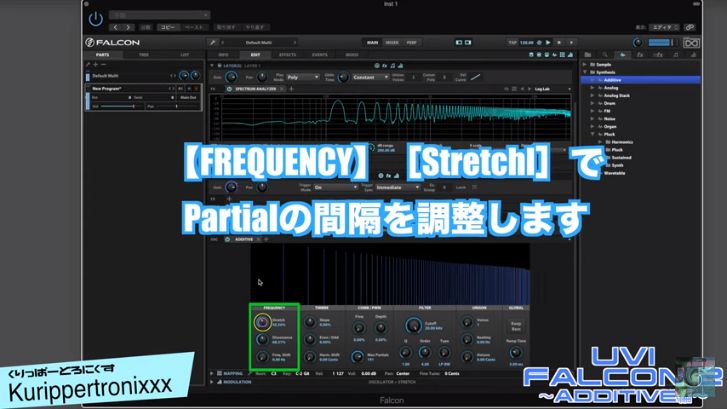Viewport: 727px width, 409px height.
Task: Switch to the MAIN view tab
Action: click(372, 43)
